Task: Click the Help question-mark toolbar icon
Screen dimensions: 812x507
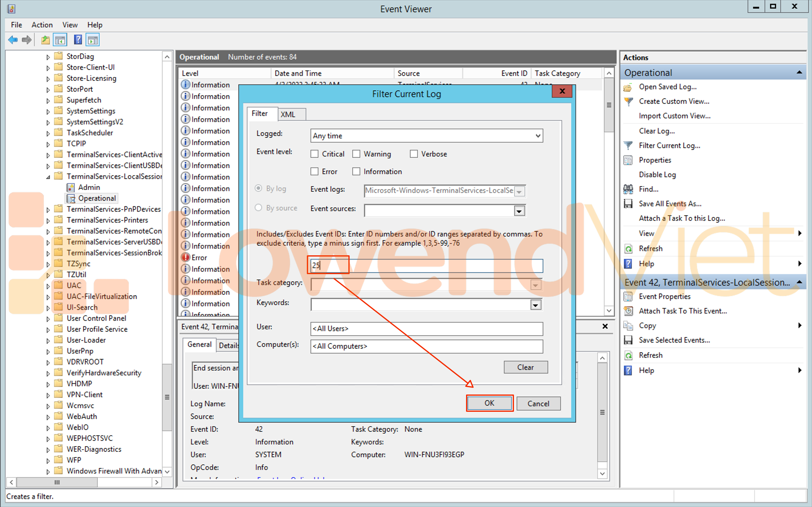Action: click(x=78, y=40)
